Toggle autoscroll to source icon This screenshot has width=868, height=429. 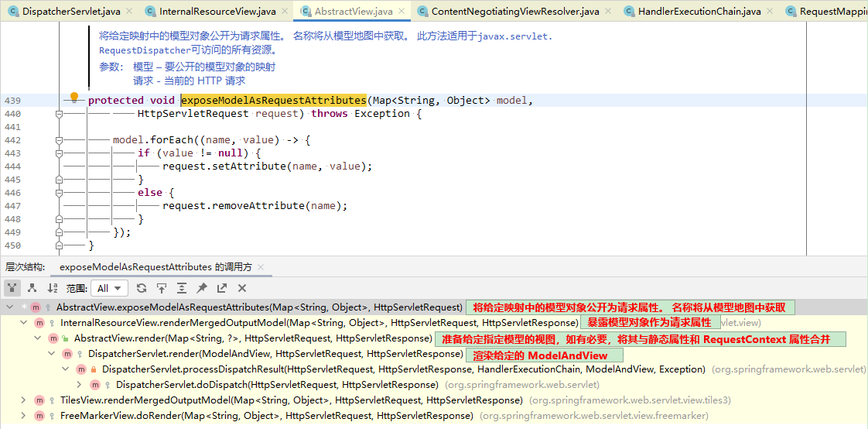(x=162, y=288)
